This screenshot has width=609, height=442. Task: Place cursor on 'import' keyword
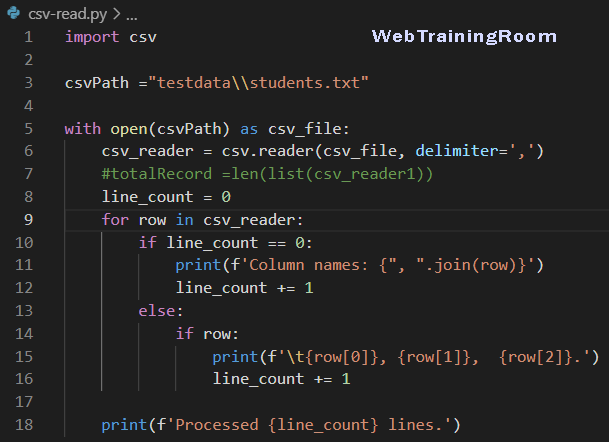click(x=92, y=37)
